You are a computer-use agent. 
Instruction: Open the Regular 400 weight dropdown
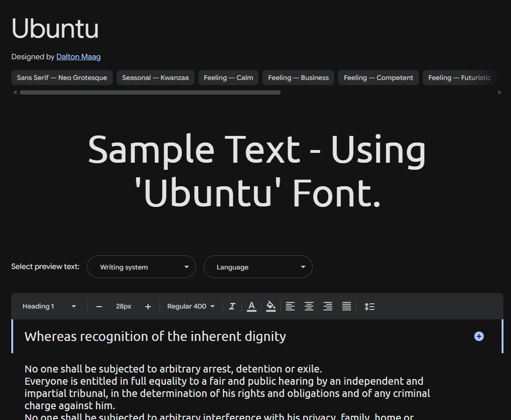point(191,306)
